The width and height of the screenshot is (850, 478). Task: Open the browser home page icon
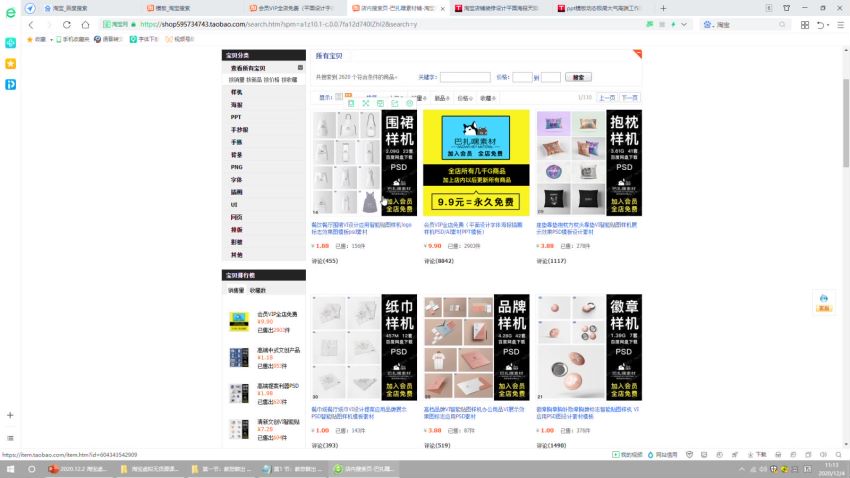[x=85, y=24]
